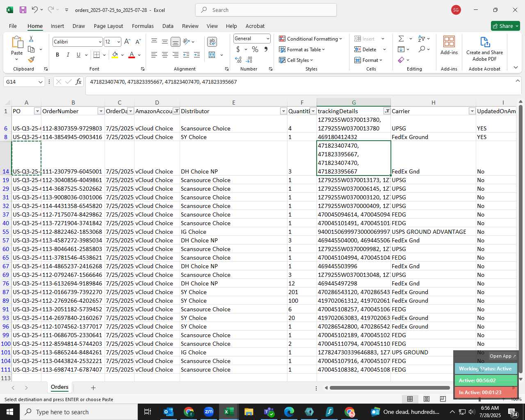
Task: Switch to Page Break Preview in status bar
Action: pyautogui.click(x=443, y=399)
